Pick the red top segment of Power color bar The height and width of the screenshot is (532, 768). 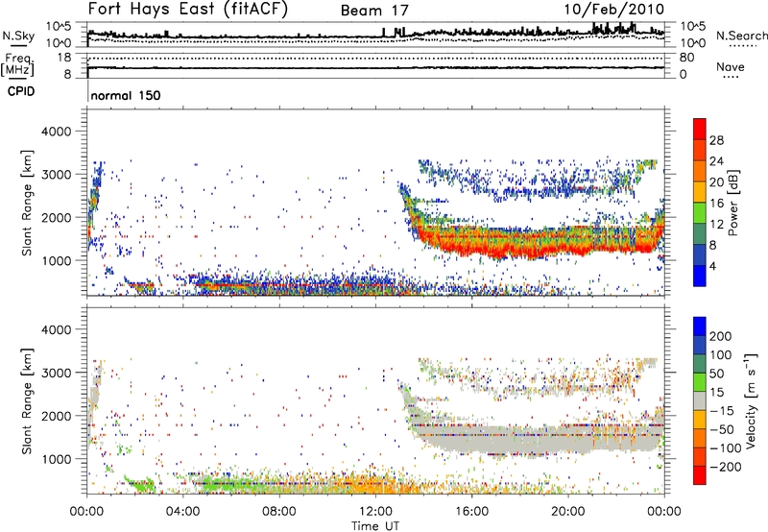700,129
